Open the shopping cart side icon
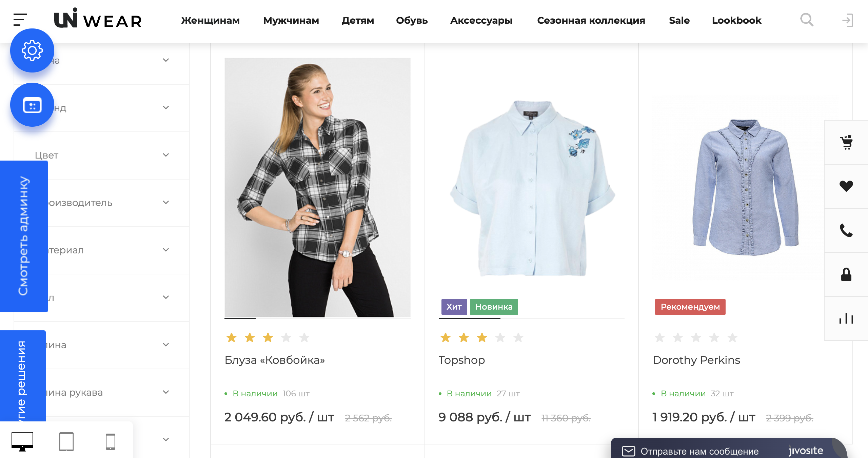The image size is (868, 458). 846,142
